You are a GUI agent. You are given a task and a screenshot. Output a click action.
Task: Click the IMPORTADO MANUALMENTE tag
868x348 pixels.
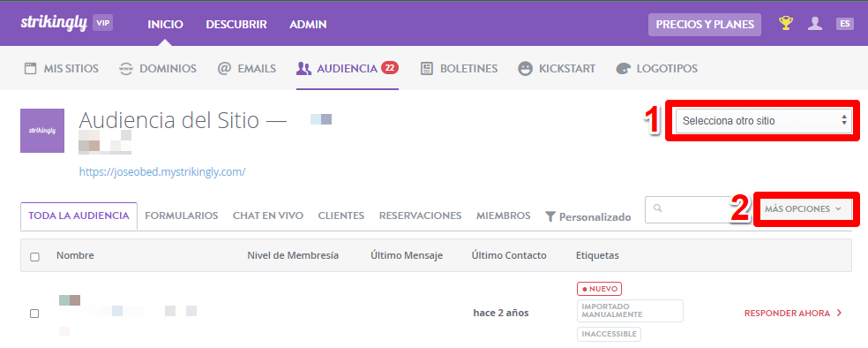click(630, 311)
